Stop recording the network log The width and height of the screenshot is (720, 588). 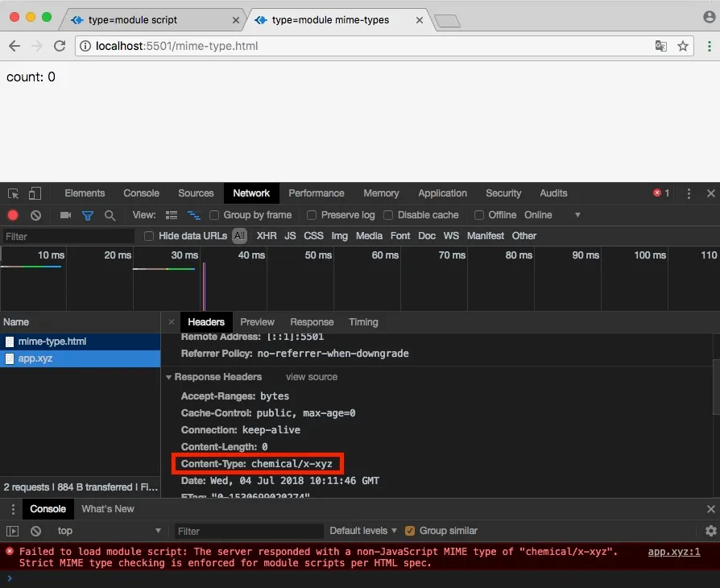[13, 215]
